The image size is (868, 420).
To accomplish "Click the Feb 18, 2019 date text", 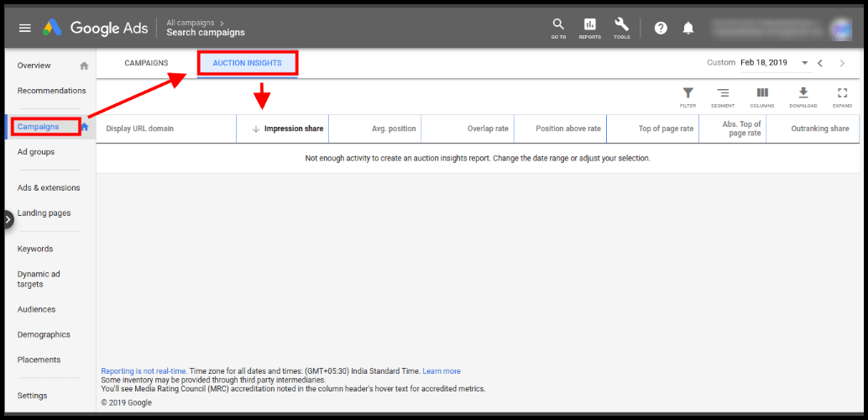I will point(764,63).
